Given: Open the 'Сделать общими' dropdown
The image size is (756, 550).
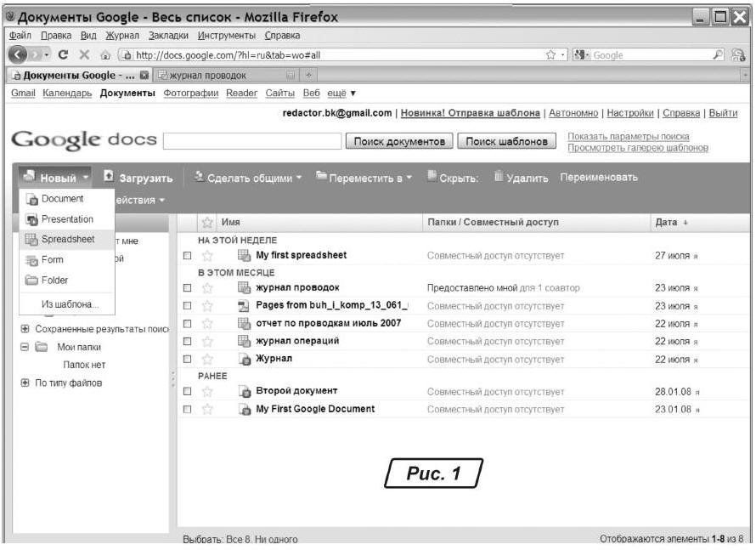Looking at the screenshot, I should (x=246, y=178).
